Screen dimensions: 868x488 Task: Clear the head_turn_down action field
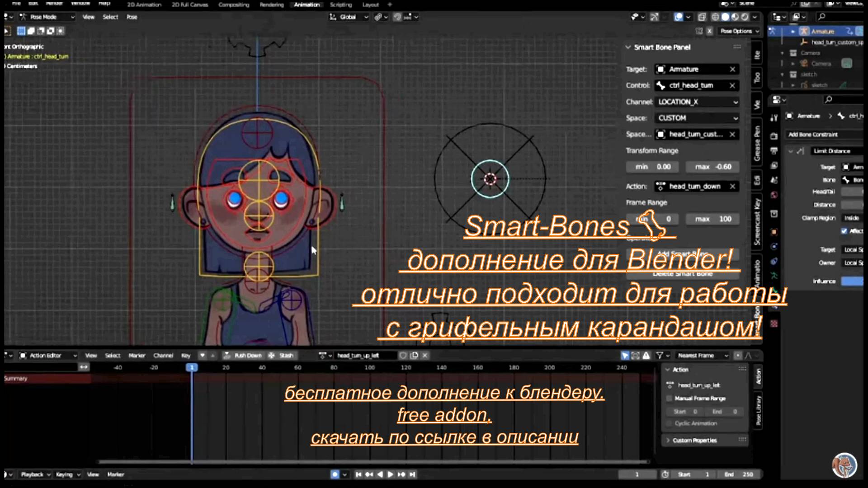click(732, 186)
